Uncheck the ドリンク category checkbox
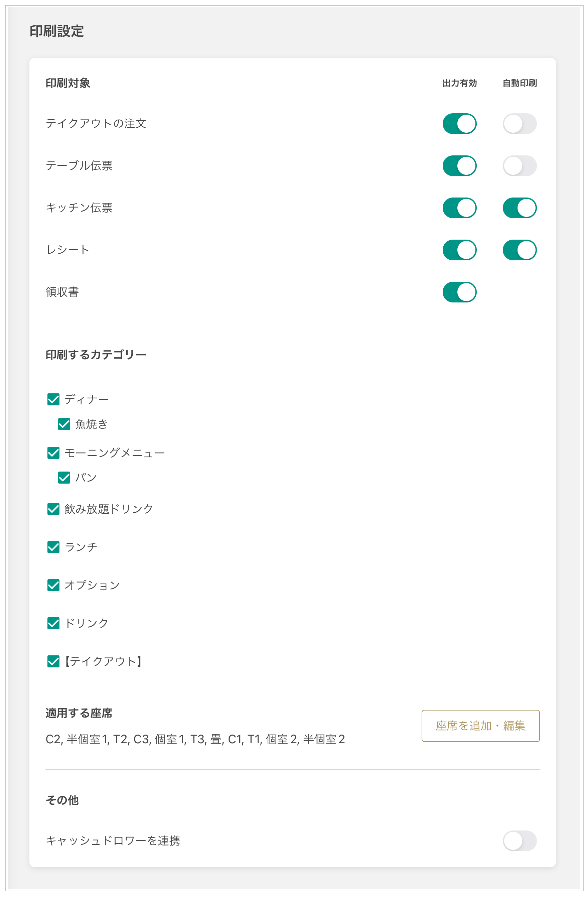Image resolution: width=588 pixels, height=898 pixels. pos(53,623)
